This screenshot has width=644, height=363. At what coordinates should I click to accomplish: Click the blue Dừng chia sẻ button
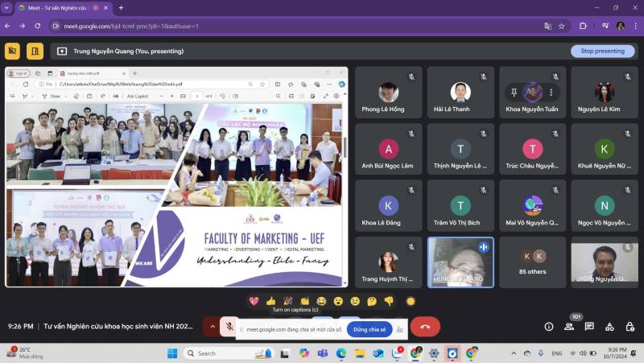point(369,329)
